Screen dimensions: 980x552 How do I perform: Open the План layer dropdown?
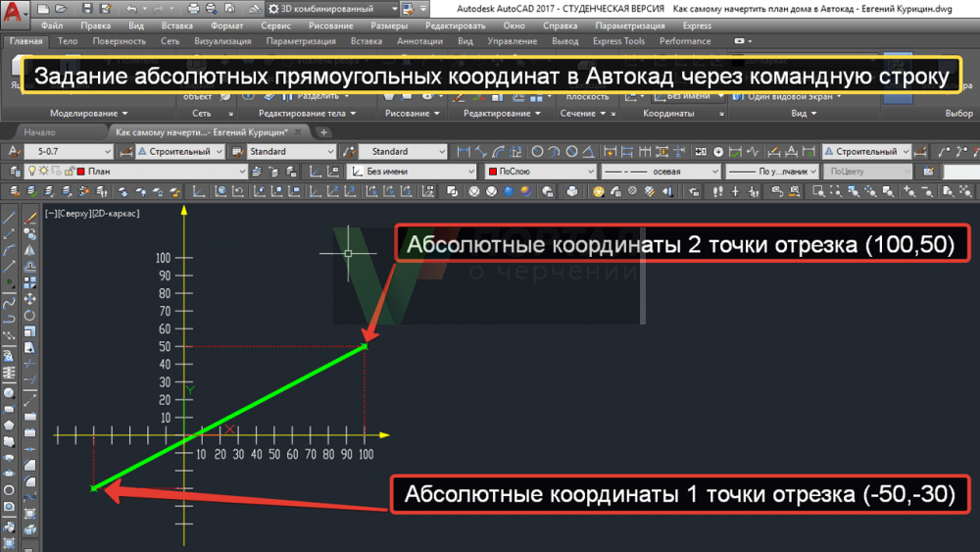[x=134, y=171]
